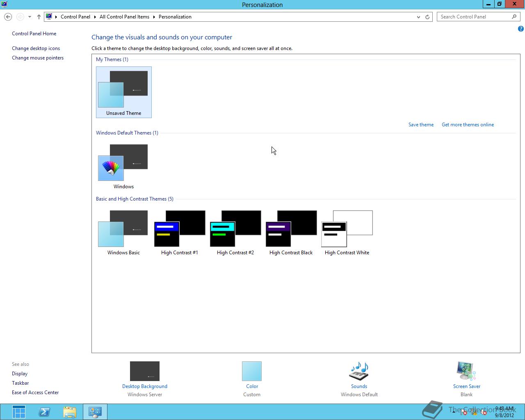Open the recent locations dropdown arrow
The width and height of the screenshot is (525, 420).
pyautogui.click(x=30, y=17)
